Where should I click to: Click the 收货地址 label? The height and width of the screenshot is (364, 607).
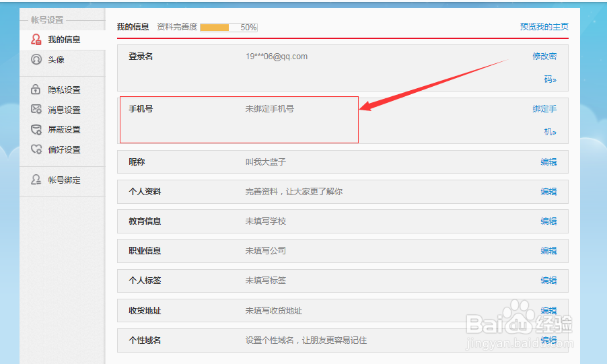(x=145, y=311)
